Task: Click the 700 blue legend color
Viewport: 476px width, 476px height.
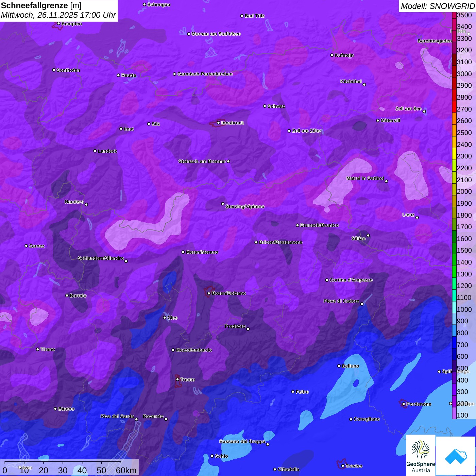Action: point(454,342)
